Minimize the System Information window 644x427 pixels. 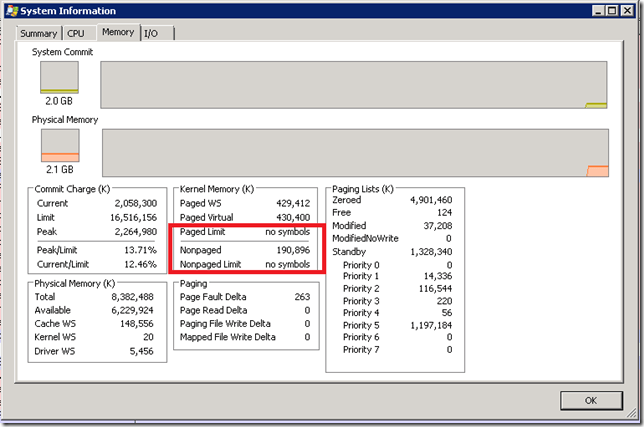[591, 11]
